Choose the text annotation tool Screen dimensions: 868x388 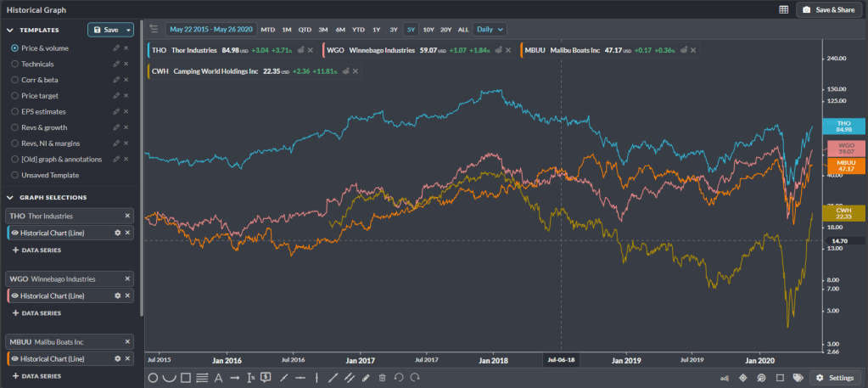[x=218, y=378]
